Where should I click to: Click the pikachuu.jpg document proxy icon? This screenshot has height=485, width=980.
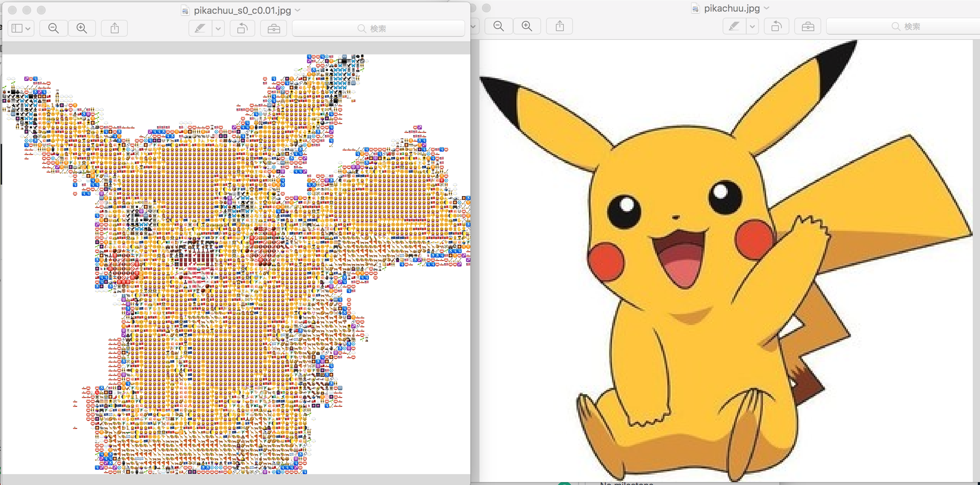(696, 8)
